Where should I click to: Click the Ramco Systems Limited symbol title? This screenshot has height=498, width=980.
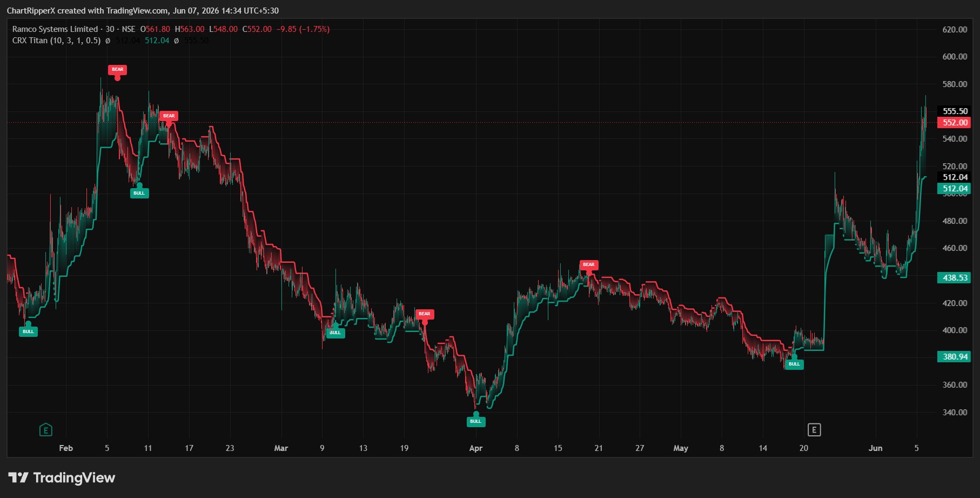point(55,29)
